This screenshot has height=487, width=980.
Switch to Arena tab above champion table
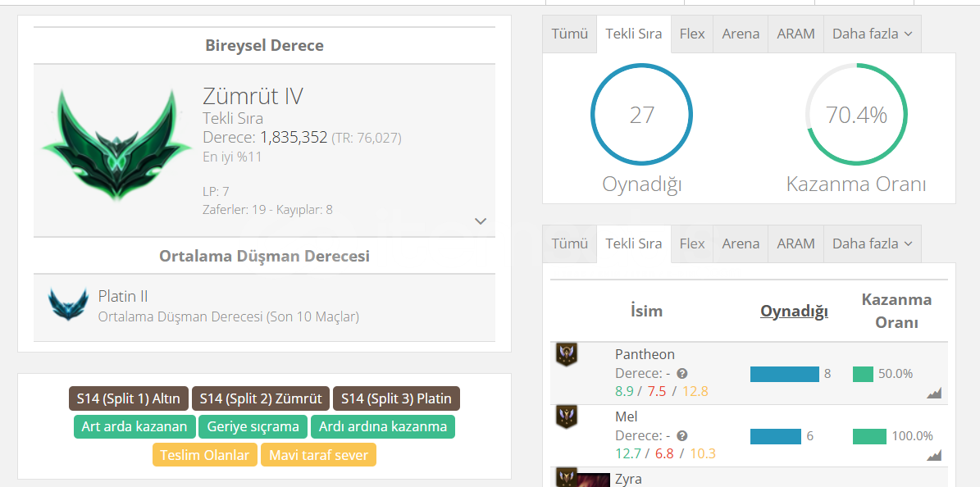tap(741, 243)
